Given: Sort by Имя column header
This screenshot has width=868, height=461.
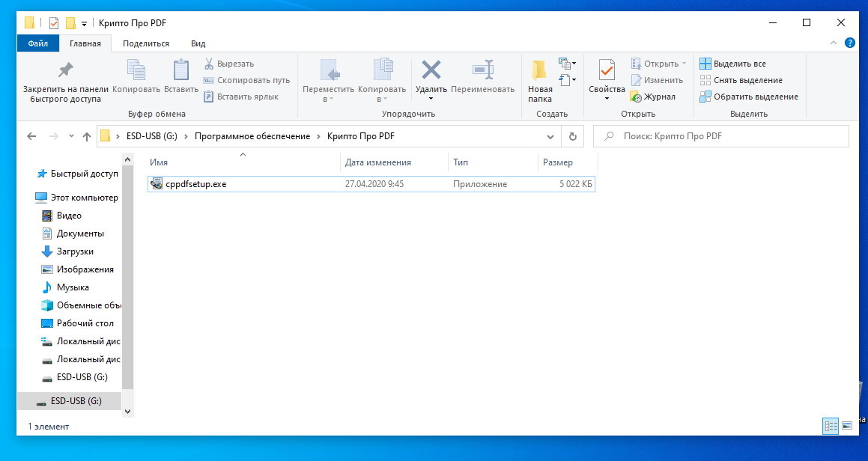Looking at the screenshot, I should pyautogui.click(x=243, y=162).
